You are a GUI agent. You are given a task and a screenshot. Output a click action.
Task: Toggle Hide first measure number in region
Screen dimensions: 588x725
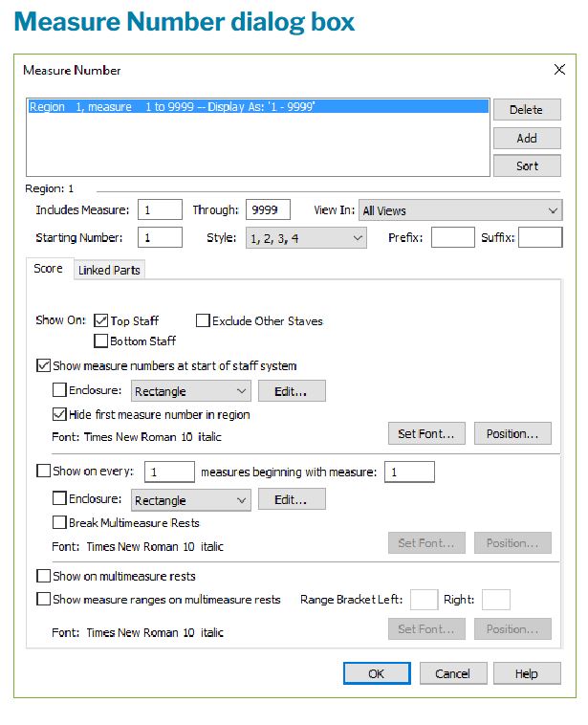point(59,415)
